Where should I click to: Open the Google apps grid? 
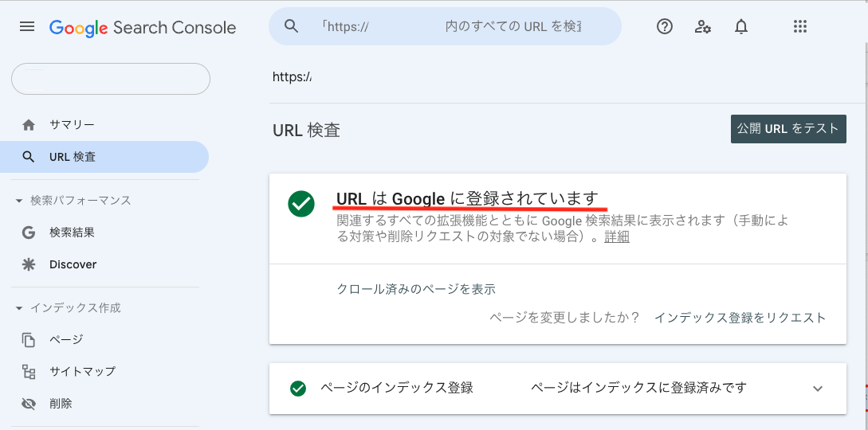(800, 26)
